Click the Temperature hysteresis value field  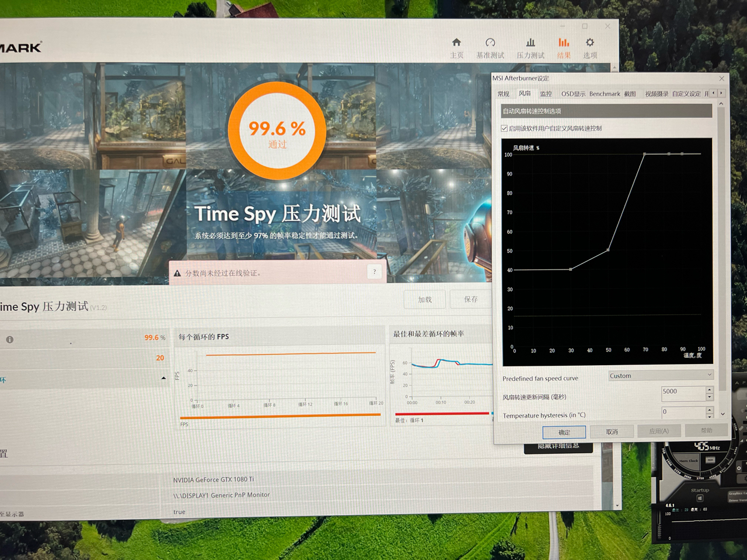click(x=683, y=412)
